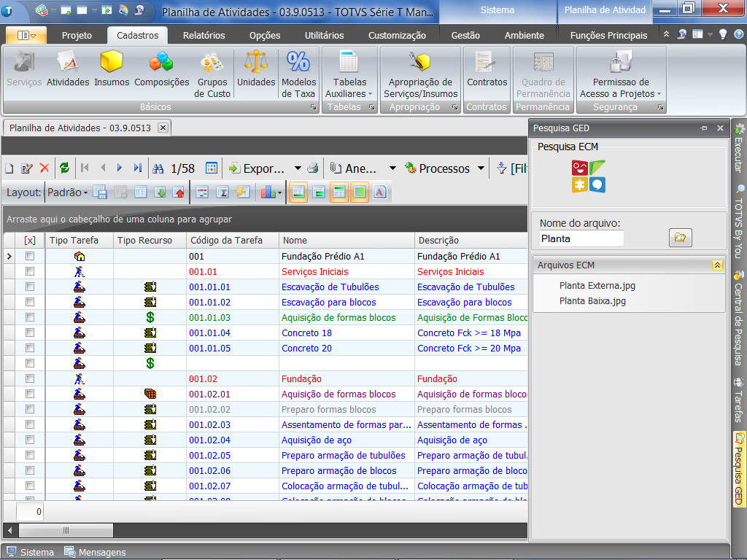Screen dimensions: 747x560
Task: Sort by the Código da Tarefa column header
Action: click(232, 241)
